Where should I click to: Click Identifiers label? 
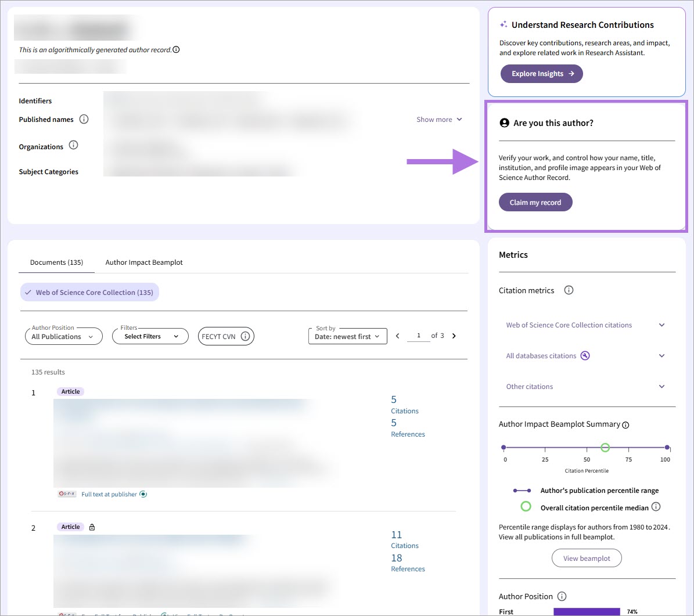tap(35, 101)
